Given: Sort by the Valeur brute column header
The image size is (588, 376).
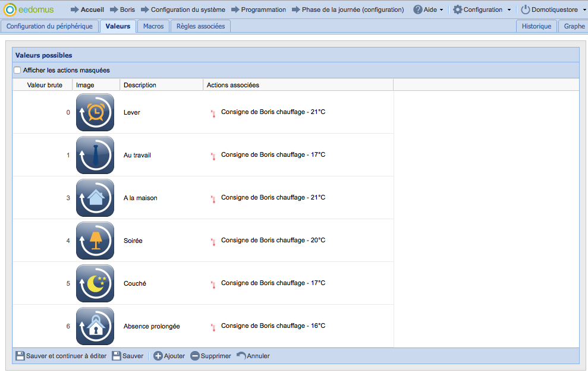Looking at the screenshot, I should click(x=45, y=85).
